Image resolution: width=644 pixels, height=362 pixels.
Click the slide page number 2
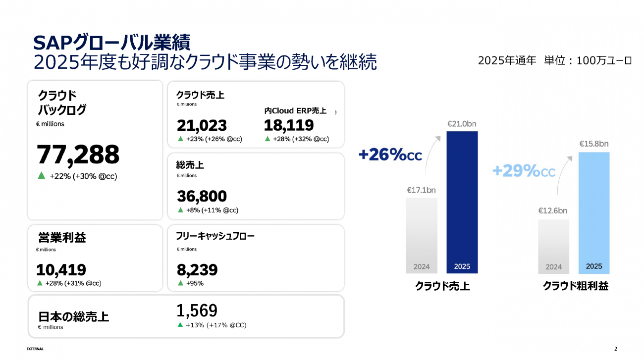pyautogui.click(x=616, y=349)
